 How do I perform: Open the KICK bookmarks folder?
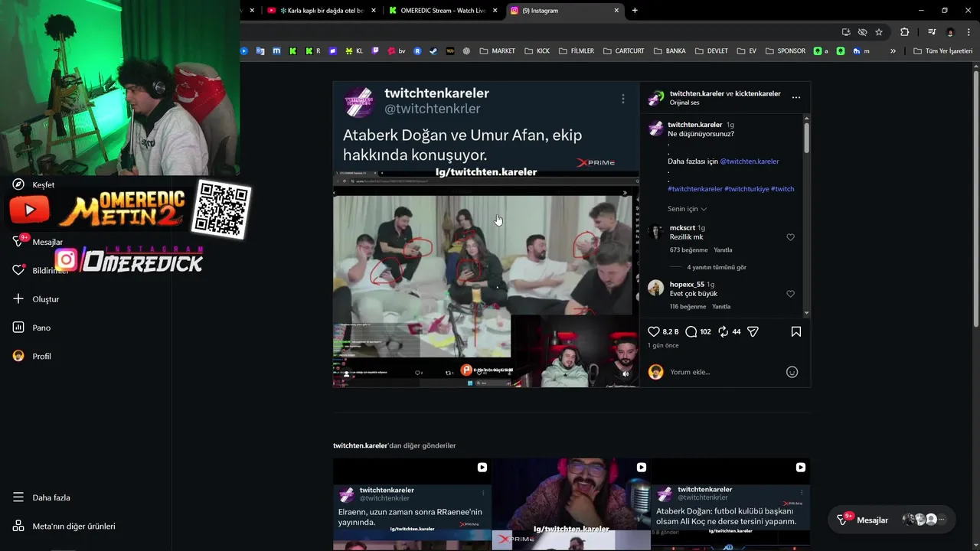point(537,51)
